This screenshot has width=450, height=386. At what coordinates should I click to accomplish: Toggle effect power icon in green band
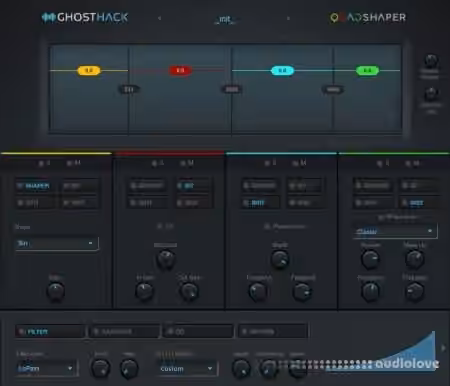pos(381,218)
